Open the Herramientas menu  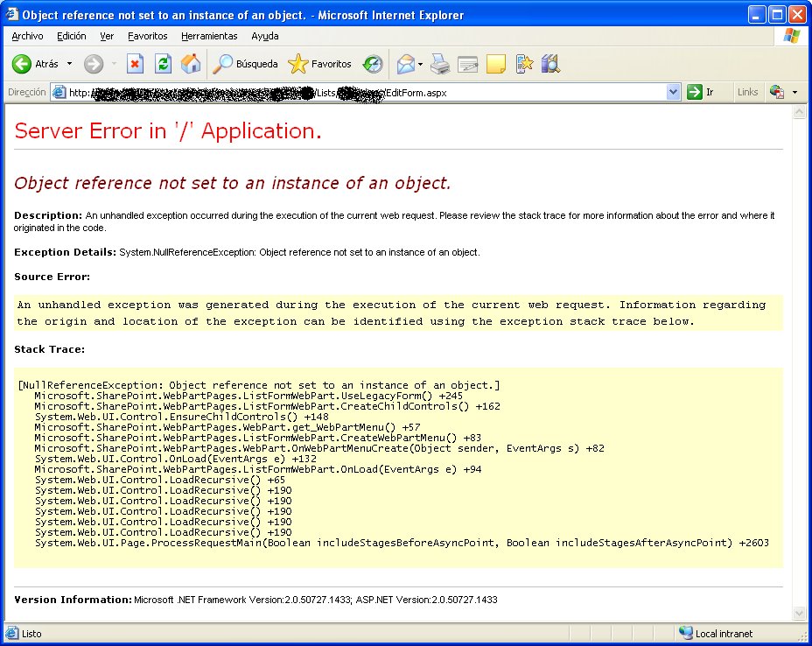(x=209, y=36)
